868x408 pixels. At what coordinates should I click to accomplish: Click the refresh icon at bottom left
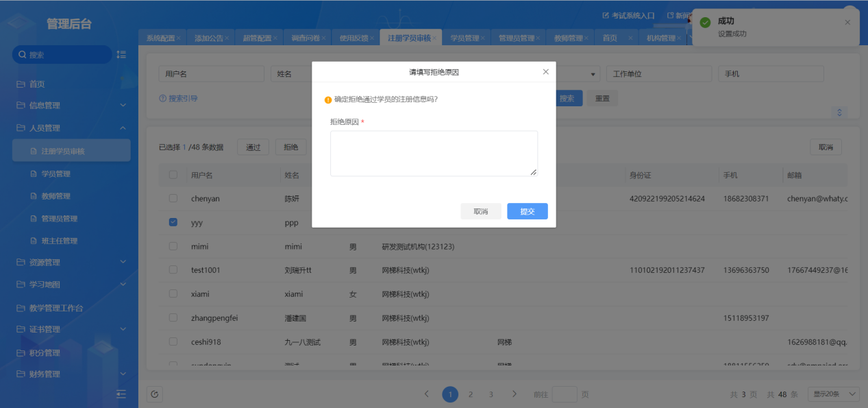(155, 394)
